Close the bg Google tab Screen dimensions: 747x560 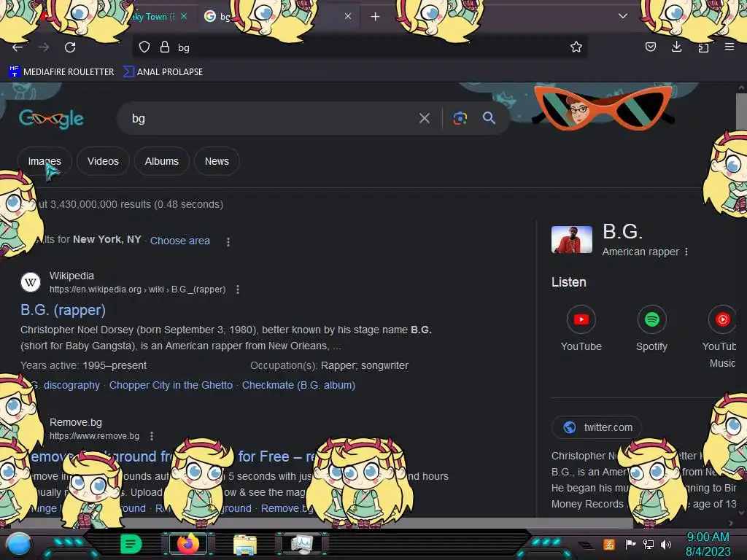[348, 16]
